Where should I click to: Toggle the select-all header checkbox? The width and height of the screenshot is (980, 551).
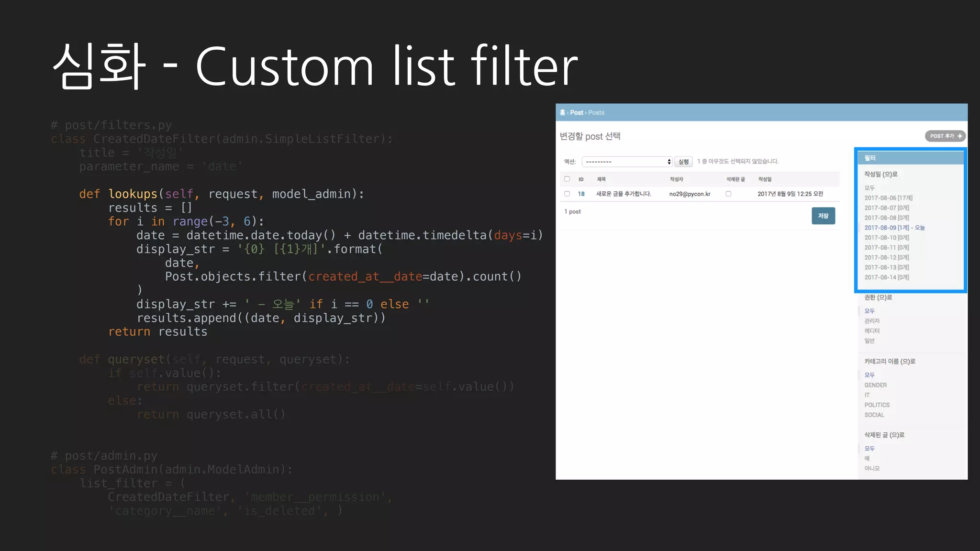point(567,179)
